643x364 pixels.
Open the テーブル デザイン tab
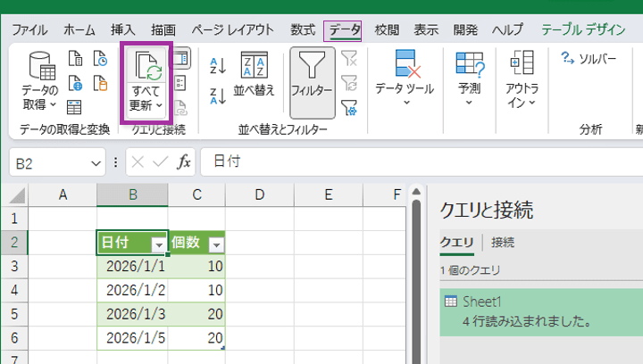(583, 30)
